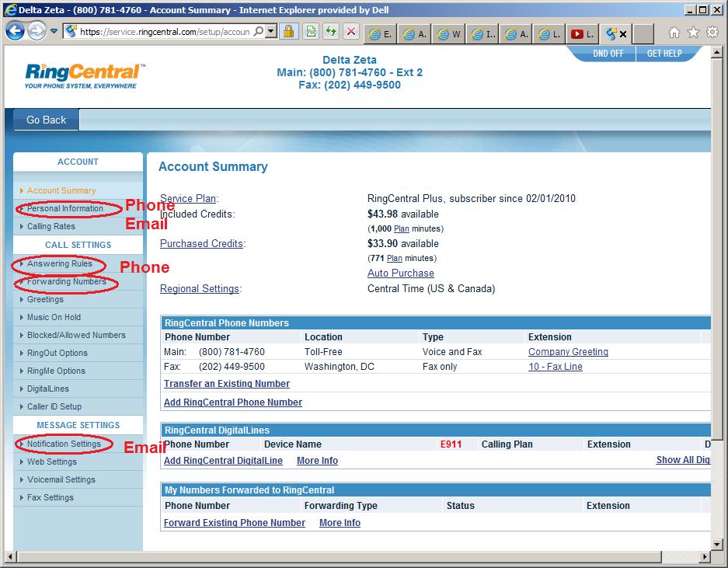Open the Tools gear menu
This screenshot has height=568, width=728.
coord(712,32)
